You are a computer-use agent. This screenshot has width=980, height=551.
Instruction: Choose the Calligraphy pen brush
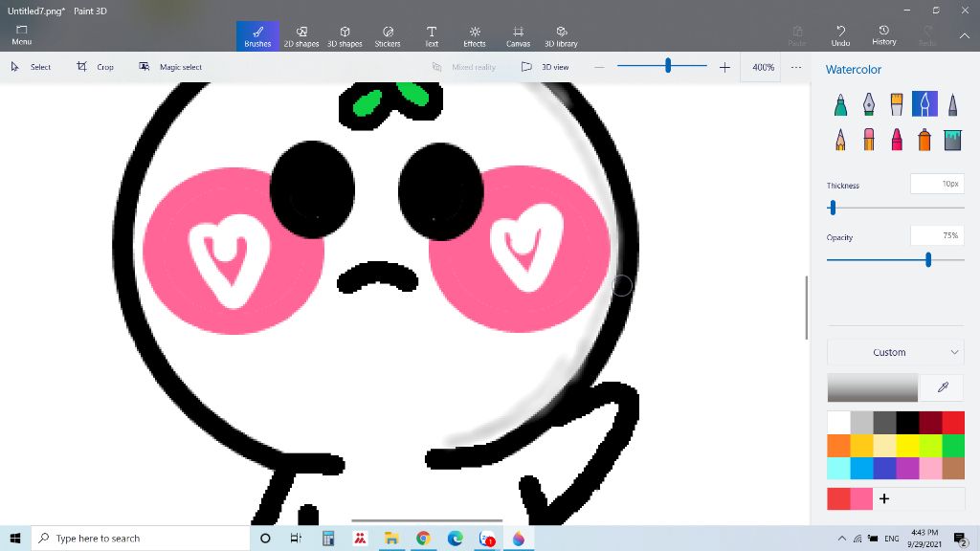point(868,104)
